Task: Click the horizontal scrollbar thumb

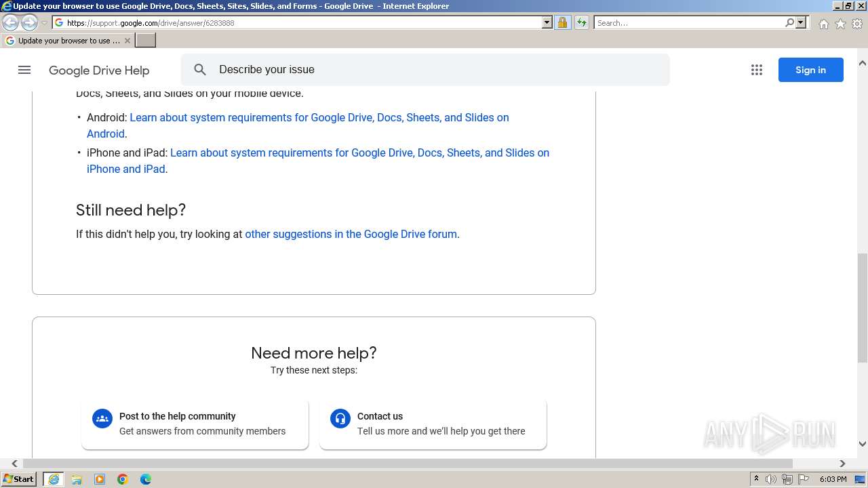Action: [x=408, y=464]
